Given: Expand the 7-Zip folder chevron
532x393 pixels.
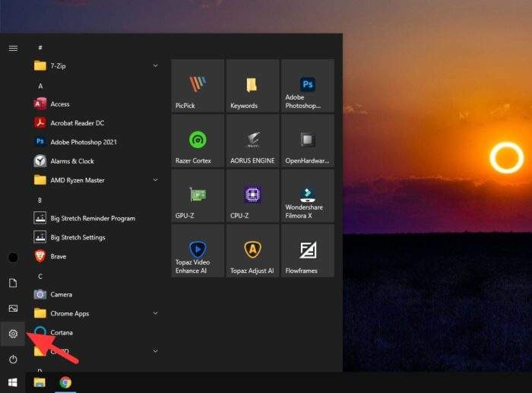Looking at the screenshot, I should pos(155,65).
